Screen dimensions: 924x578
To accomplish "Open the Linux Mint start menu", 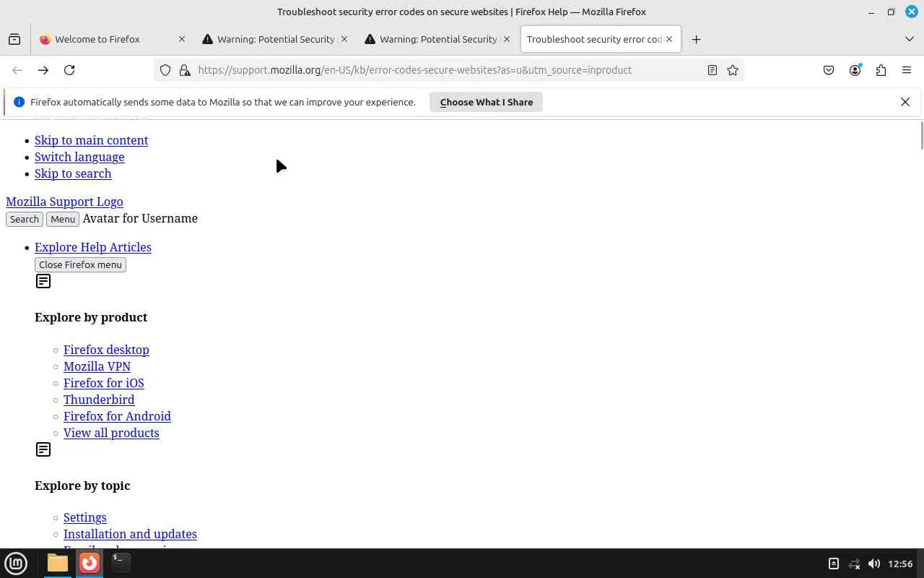I will (x=16, y=563).
